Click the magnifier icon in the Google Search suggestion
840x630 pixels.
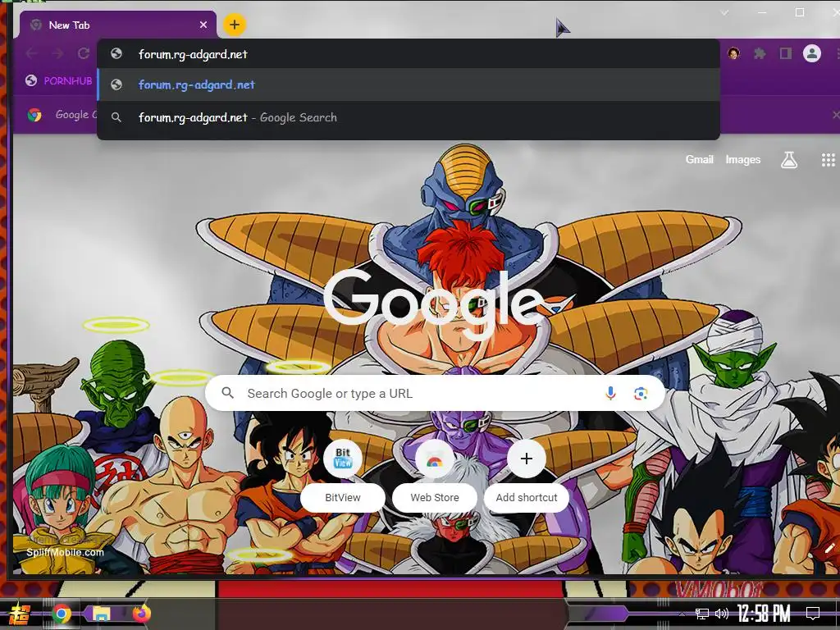click(x=116, y=117)
